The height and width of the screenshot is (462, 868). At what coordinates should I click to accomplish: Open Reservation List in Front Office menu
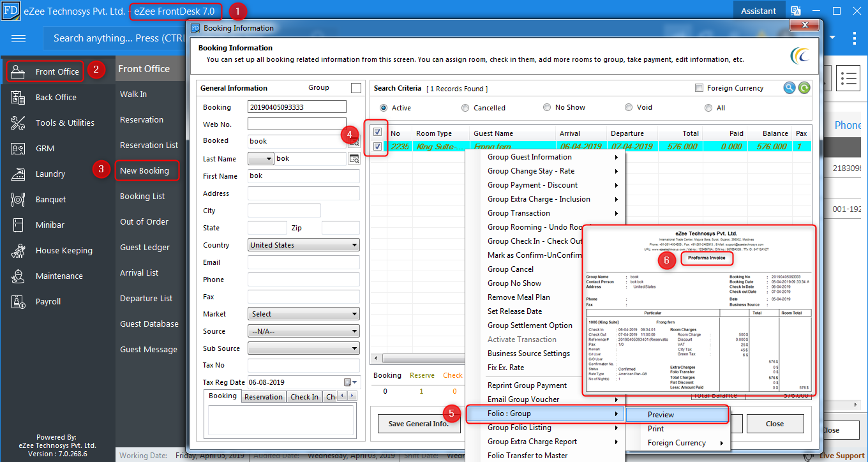point(149,145)
